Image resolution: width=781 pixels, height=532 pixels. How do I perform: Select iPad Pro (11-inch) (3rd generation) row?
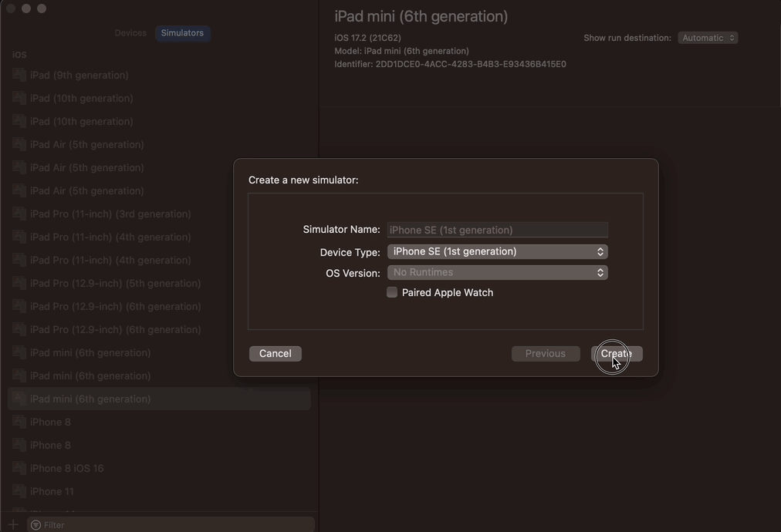tap(160, 214)
